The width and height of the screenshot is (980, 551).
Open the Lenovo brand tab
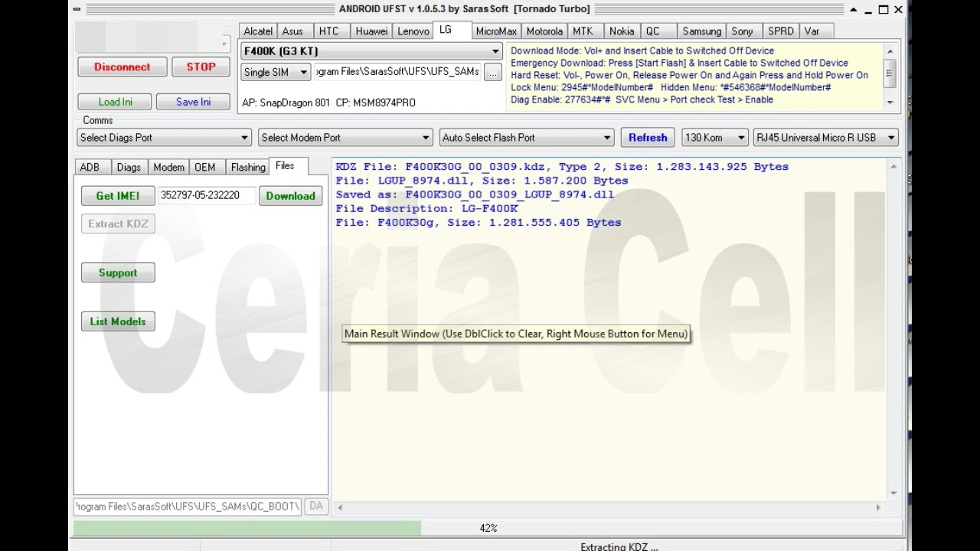pos(413,31)
